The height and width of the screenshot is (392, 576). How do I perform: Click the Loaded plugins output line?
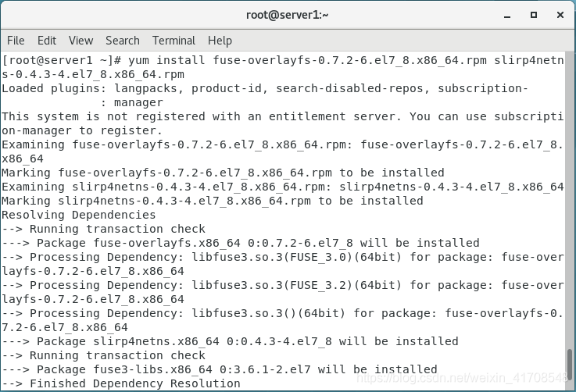[264, 95]
